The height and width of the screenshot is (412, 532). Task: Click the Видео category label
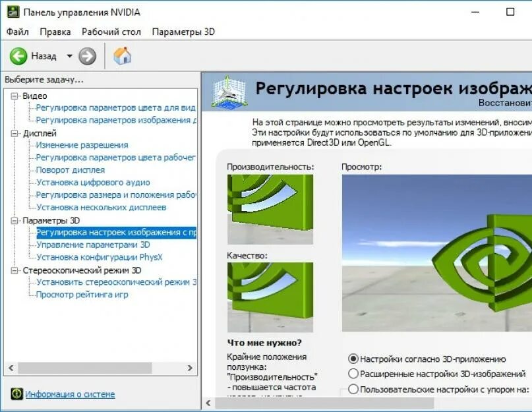(x=34, y=96)
